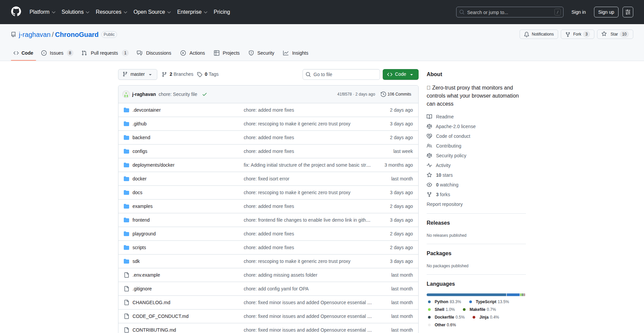Select the Pull requests branch icon

coord(85,53)
